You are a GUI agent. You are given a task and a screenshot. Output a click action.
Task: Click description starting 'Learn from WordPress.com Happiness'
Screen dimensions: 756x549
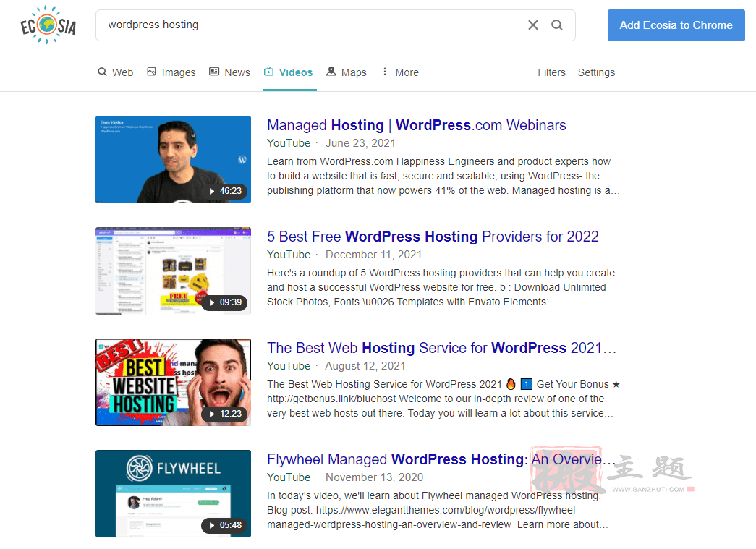[x=443, y=176]
